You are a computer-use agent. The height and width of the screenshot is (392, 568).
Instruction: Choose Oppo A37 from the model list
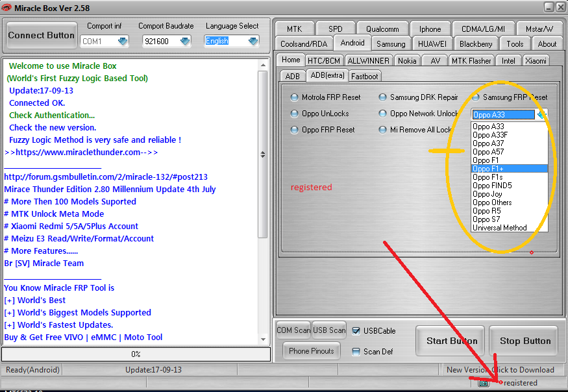[x=510, y=143]
